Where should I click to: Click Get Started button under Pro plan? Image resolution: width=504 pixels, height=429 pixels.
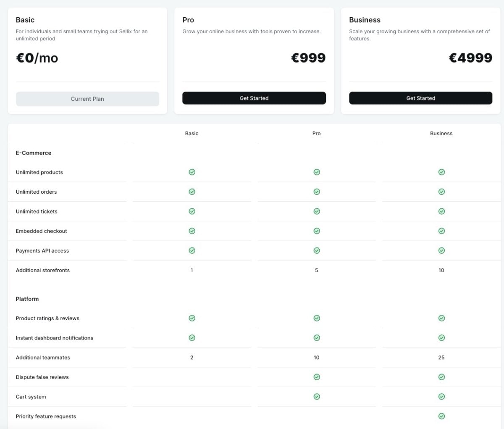pos(254,98)
